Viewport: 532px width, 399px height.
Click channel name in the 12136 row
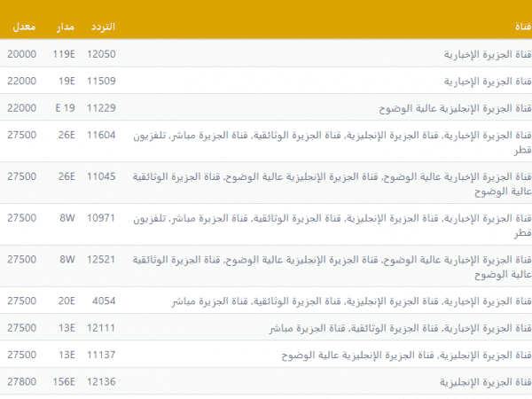click(x=486, y=382)
